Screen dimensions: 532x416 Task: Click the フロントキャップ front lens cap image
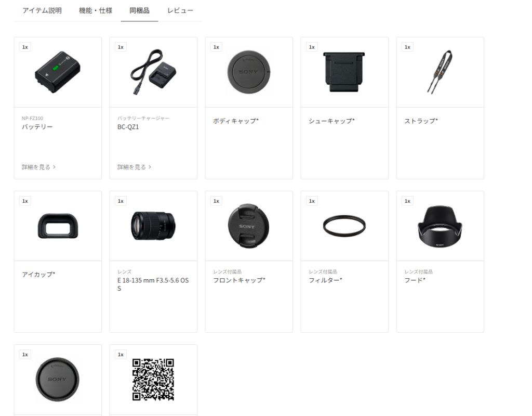[x=248, y=226]
